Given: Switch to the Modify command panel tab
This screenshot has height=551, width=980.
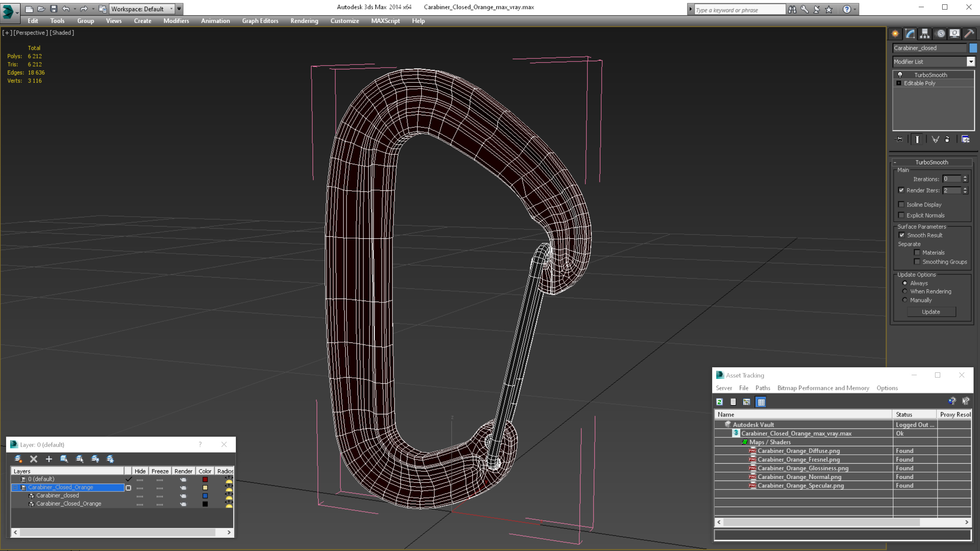Looking at the screenshot, I should 910,33.
